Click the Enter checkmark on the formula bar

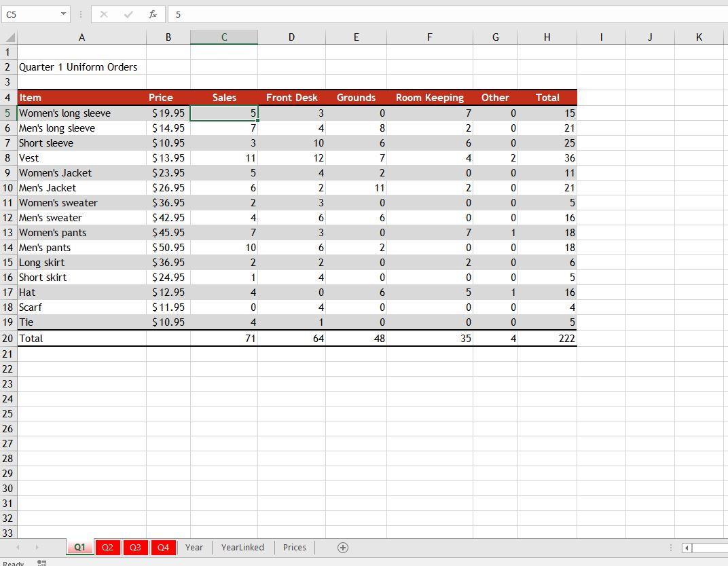(130, 14)
